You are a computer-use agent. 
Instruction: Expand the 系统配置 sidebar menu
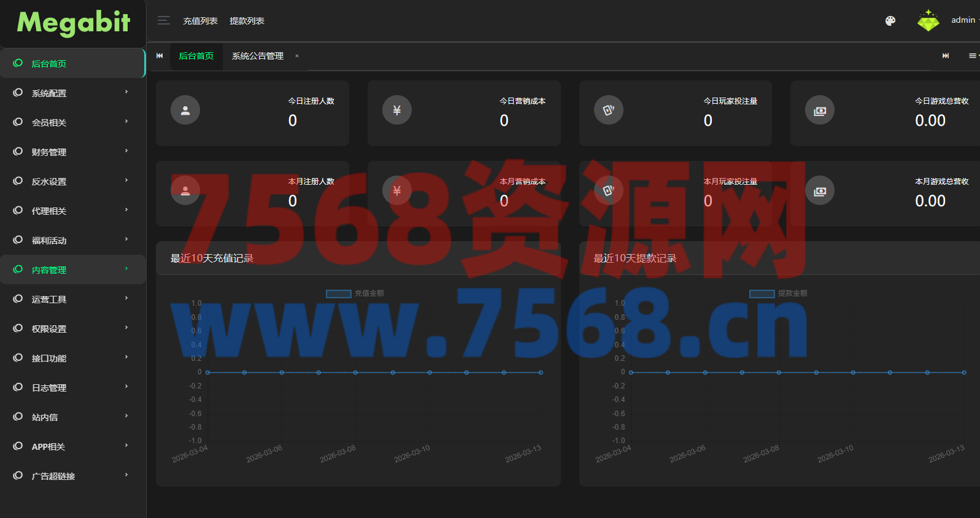point(72,93)
